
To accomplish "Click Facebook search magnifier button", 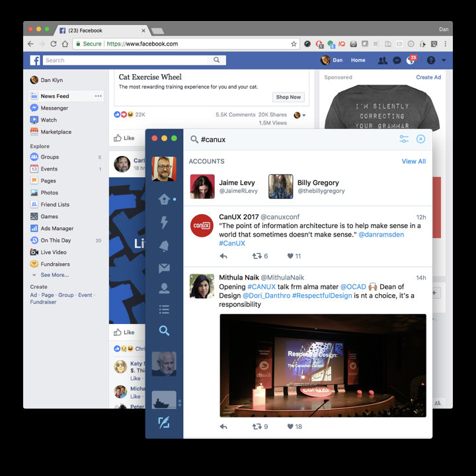I will [x=216, y=60].
